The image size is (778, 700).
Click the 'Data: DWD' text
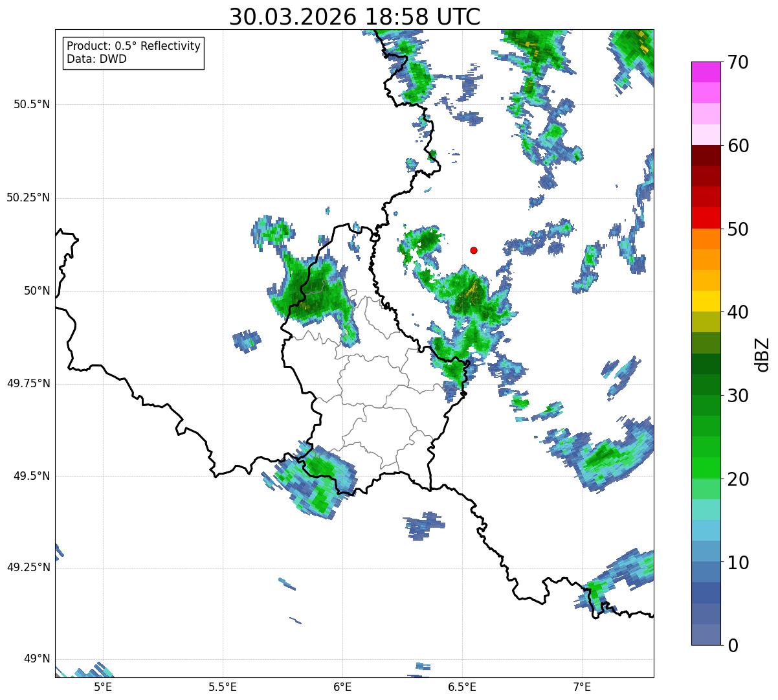click(x=96, y=60)
